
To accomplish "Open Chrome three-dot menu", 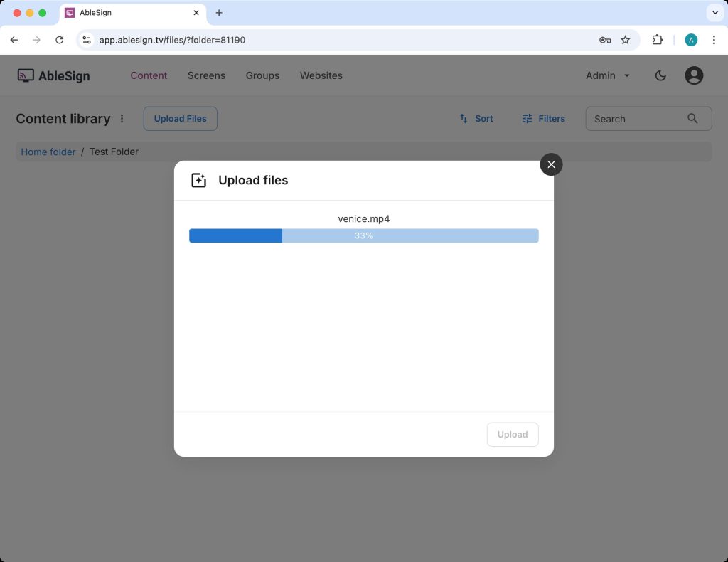I will (714, 40).
